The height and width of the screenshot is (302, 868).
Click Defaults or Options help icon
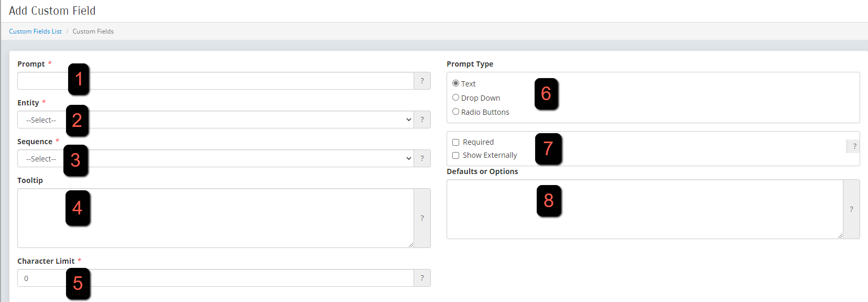pyautogui.click(x=851, y=209)
